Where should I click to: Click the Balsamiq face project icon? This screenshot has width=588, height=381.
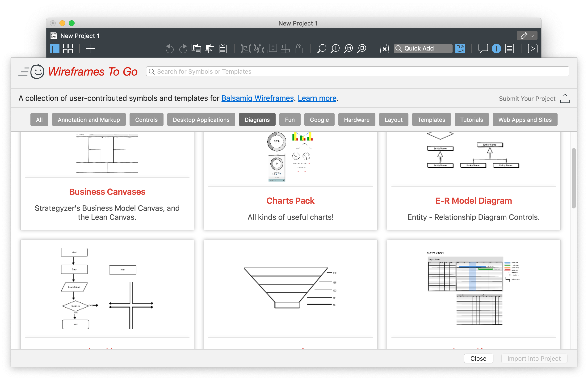[x=54, y=35]
